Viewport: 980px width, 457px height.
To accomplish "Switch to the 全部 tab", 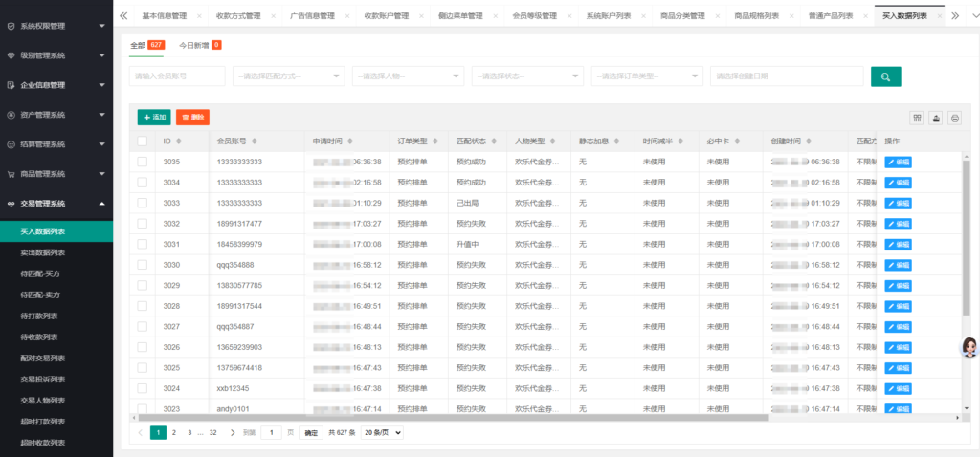I will pyautogui.click(x=146, y=46).
